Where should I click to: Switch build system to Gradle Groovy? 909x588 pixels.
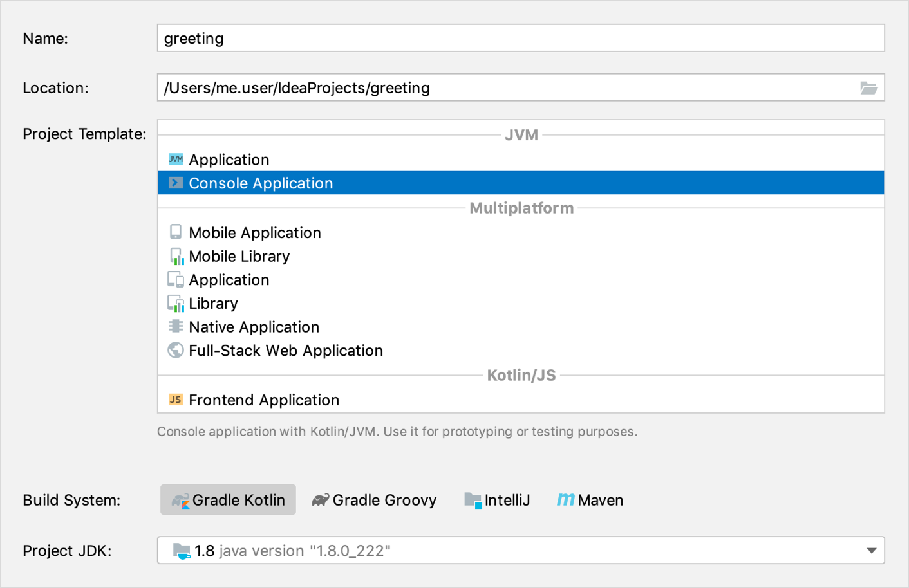pos(373,500)
